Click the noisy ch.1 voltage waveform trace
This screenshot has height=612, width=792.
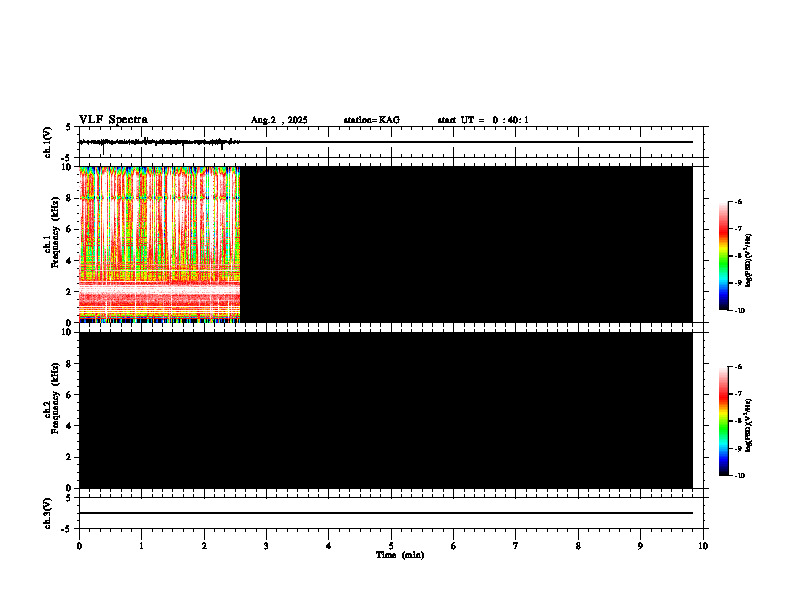tap(159, 142)
